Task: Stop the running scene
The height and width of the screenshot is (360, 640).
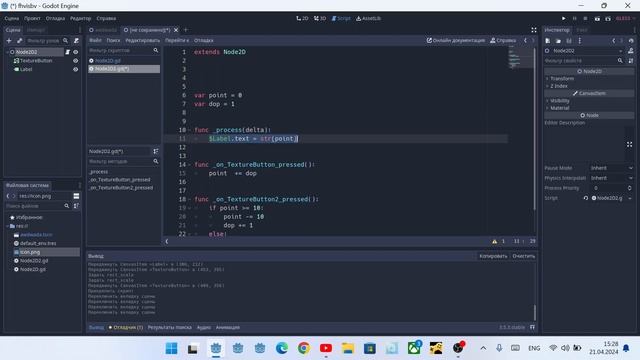Action: click(585, 18)
